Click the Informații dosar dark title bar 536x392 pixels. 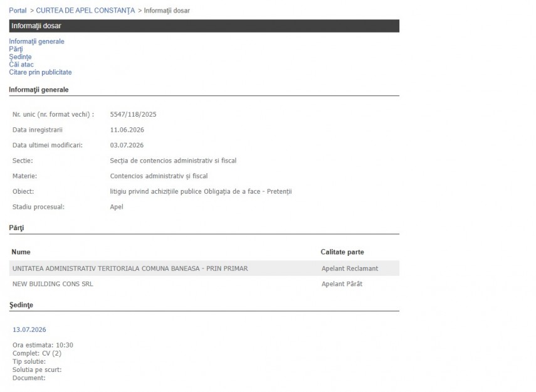204,26
